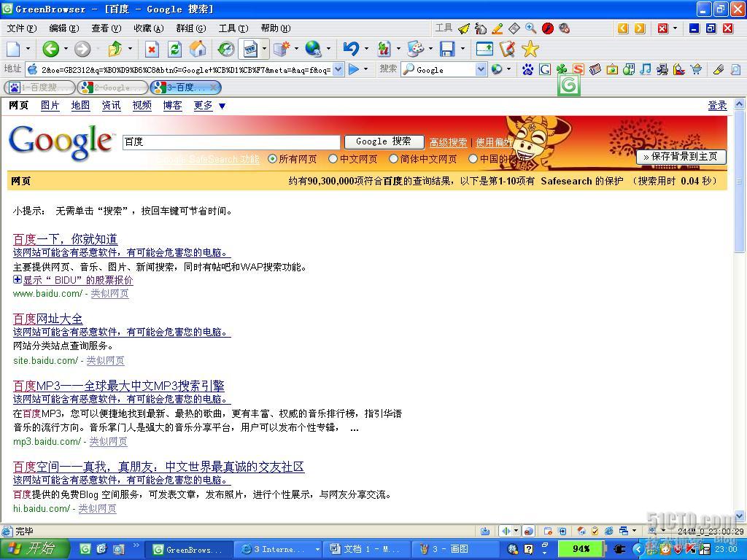The height and width of the screenshot is (560, 747).
Task: Select 所有网页 radio option
Action: 273,159
